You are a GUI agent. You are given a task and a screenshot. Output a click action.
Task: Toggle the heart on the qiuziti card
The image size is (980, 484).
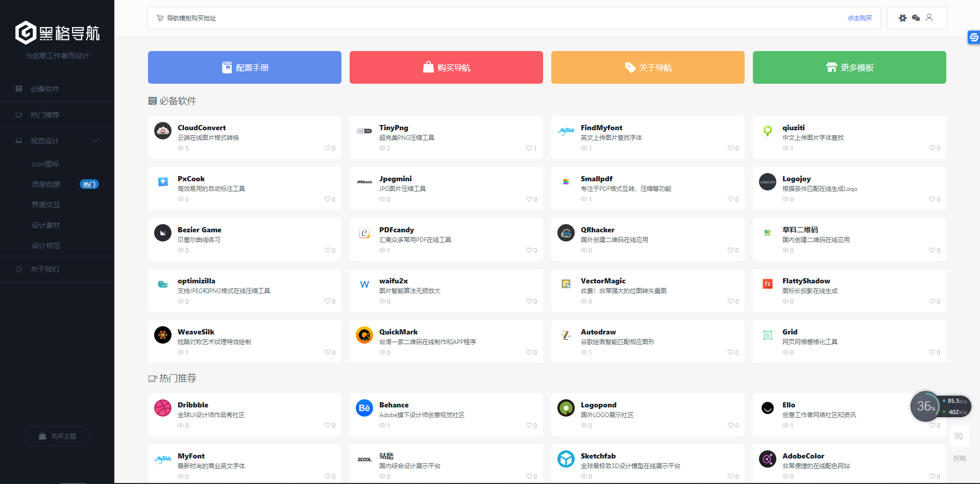click(932, 148)
